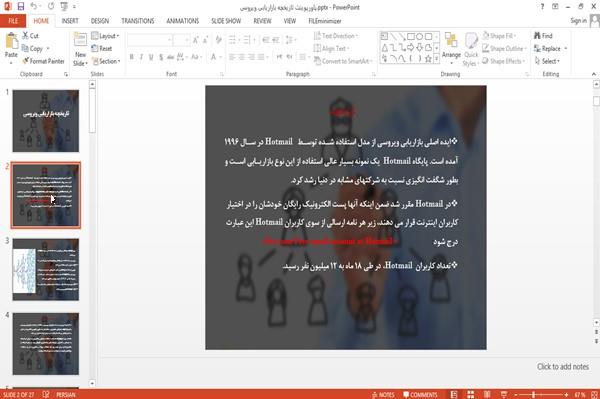
Task: Sign in to Office account
Action: click(578, 21)
